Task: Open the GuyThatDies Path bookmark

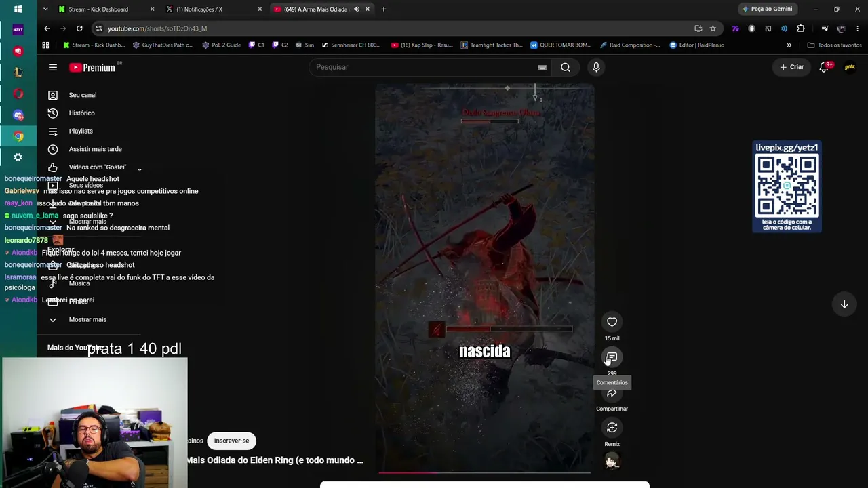Action: click(x=163, y=45)
